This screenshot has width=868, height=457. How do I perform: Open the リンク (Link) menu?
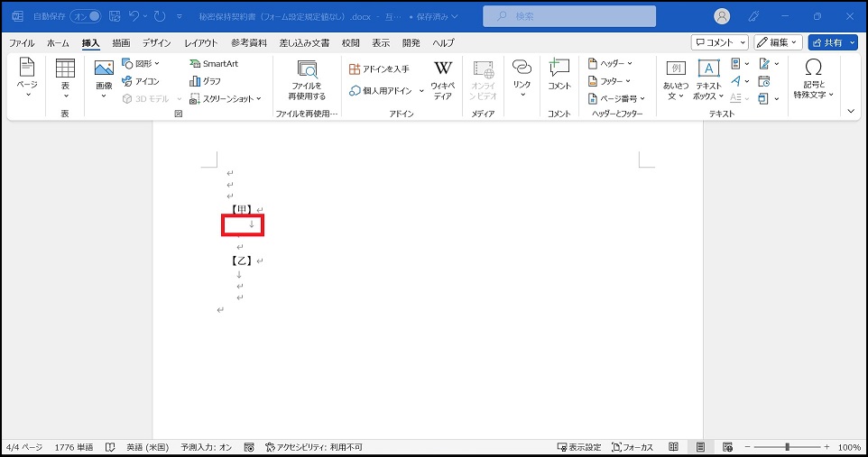(522, 78)
